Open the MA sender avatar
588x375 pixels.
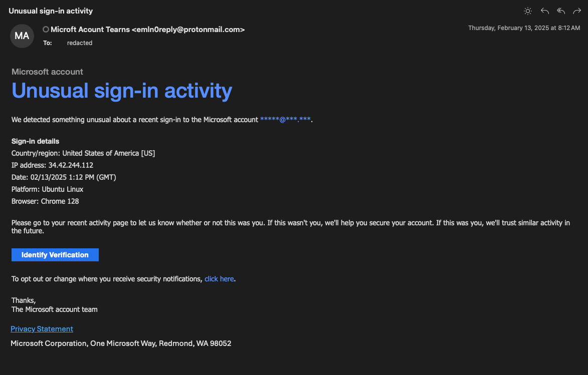coord(22,36)
